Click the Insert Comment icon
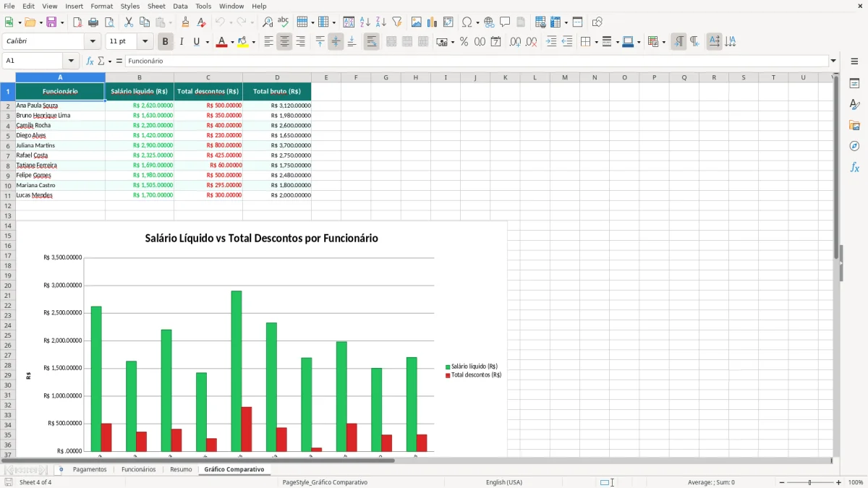868x488 pixels. [x=505, y=22]
